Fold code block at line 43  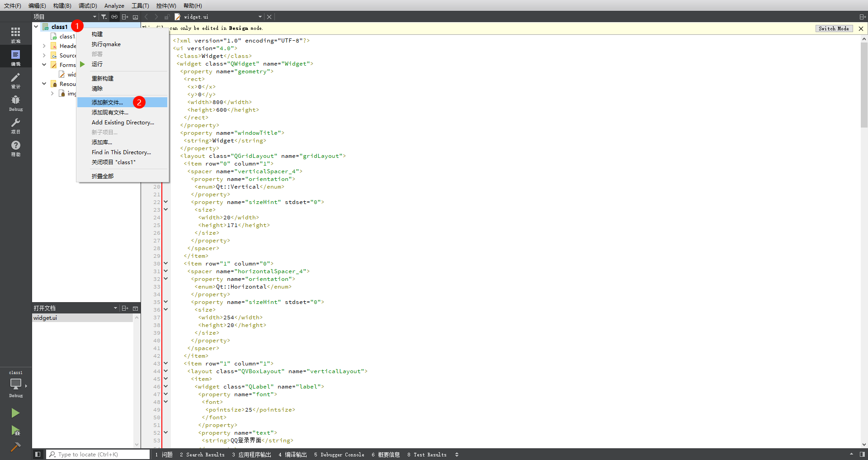[x=165, y=363]
